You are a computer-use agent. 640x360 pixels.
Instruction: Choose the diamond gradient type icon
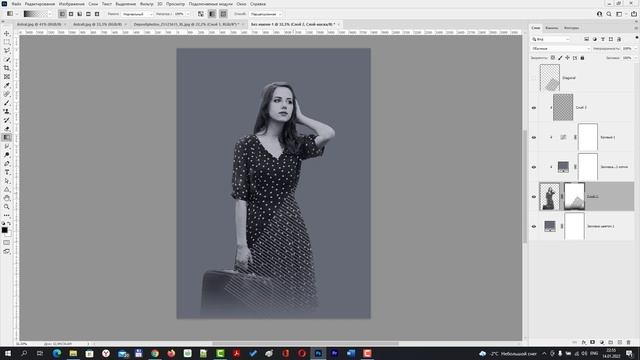tap(97, 14)
